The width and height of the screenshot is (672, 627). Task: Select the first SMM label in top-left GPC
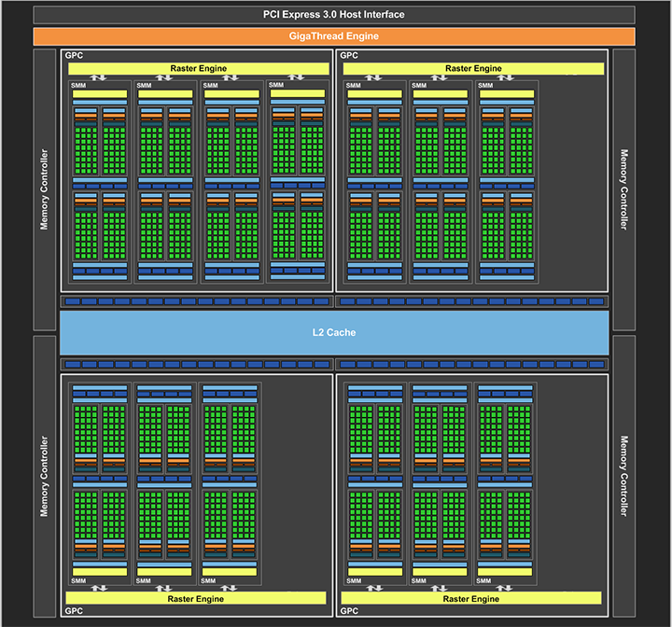[78, 86]
